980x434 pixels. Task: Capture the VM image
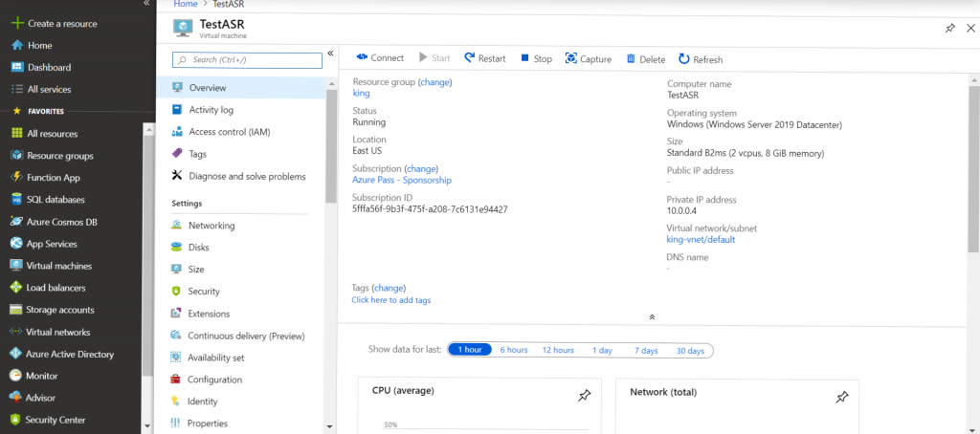(589, 58)
